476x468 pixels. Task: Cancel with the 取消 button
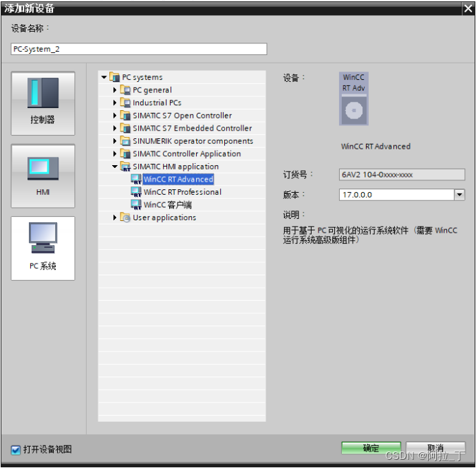tap(435, 448)
